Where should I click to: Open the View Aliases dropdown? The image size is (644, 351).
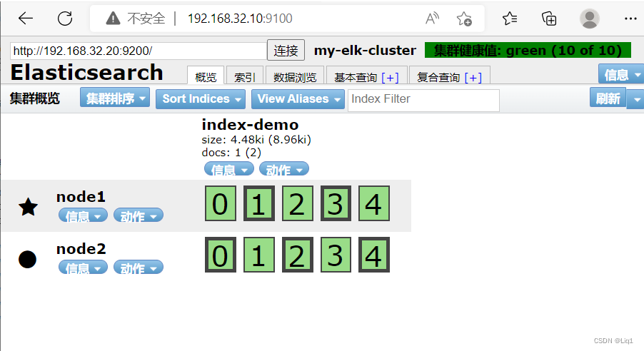point(298,99)
